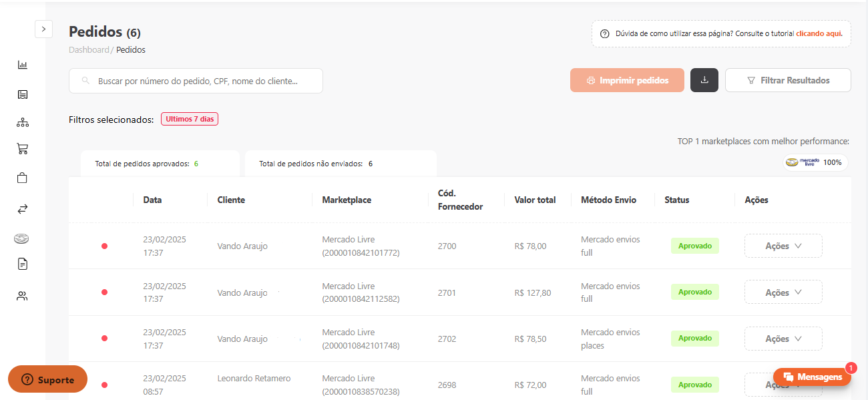Select the shopping cart sidebar icon
Viewport: 868px width, 400px height.
[x=23, y=149]
